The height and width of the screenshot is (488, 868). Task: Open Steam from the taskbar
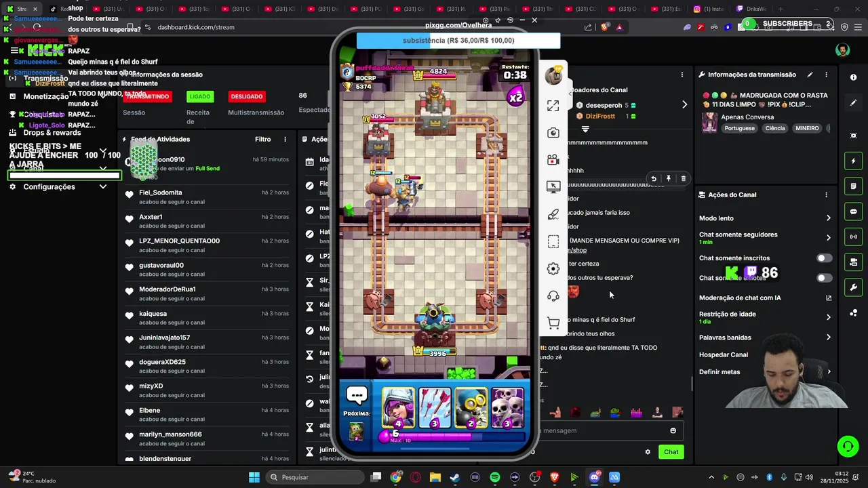454,477
